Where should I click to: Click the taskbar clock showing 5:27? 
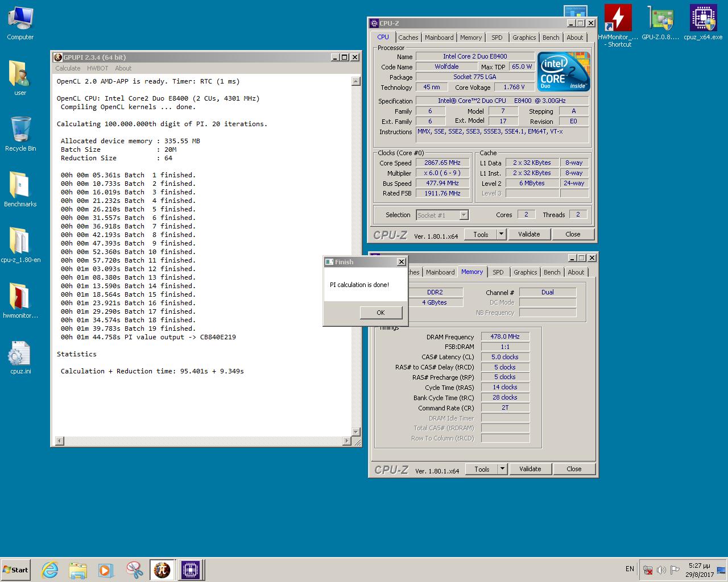(x=699, y=570)
